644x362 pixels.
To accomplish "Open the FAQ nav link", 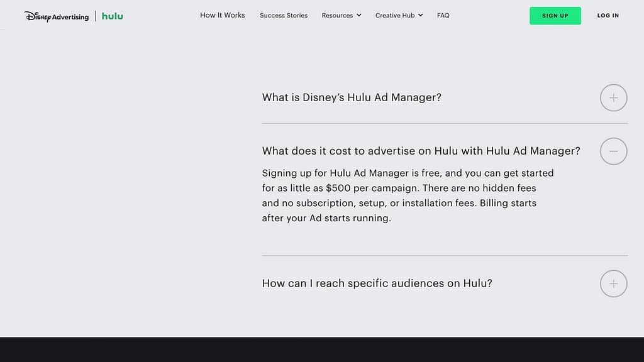I will [x=443, y=16].
